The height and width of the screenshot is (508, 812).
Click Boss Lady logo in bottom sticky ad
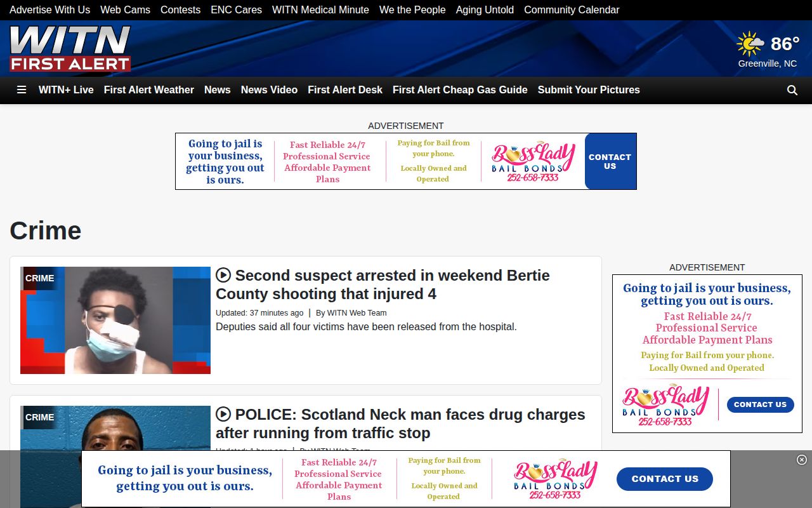[555, 479]
